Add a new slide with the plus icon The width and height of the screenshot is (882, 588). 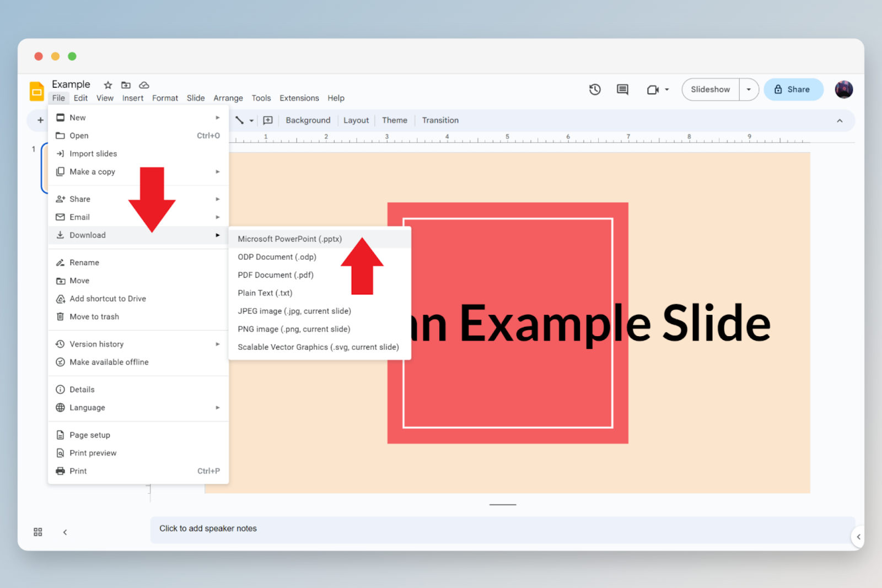(x=40, y=120)
